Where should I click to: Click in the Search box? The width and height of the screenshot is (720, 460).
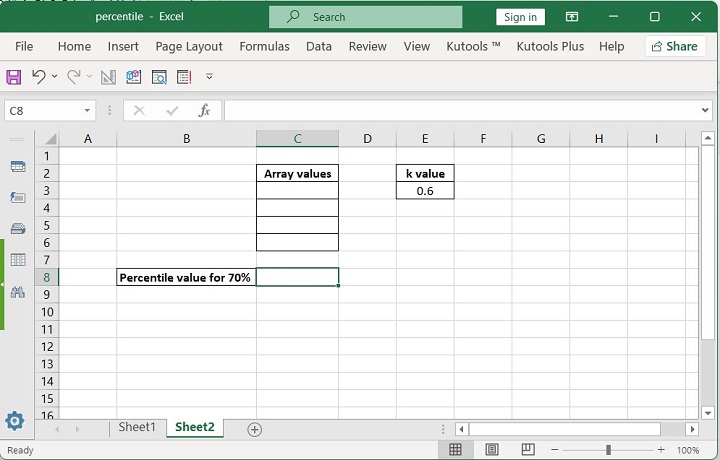point(366,17)
